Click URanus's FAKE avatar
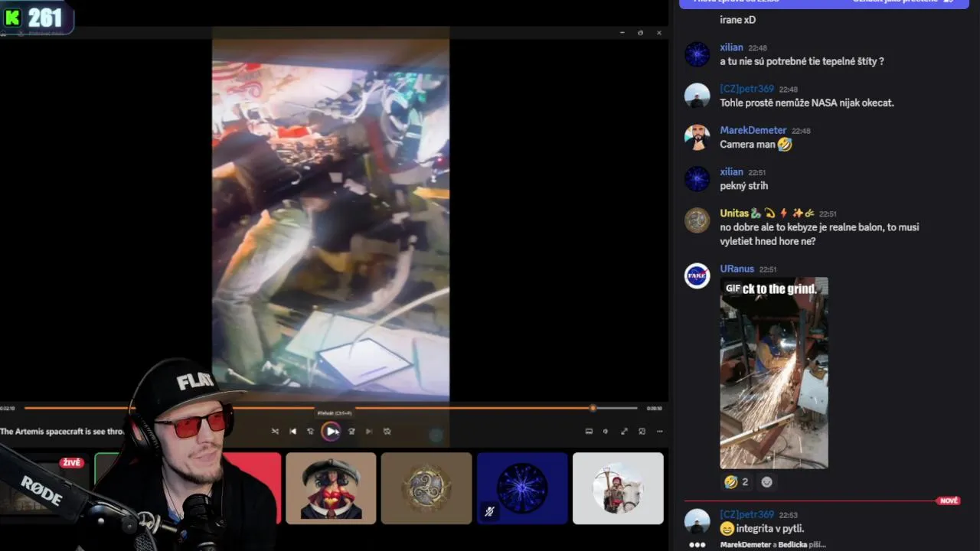This screenshot has width=980, height=551. [697, 275]
